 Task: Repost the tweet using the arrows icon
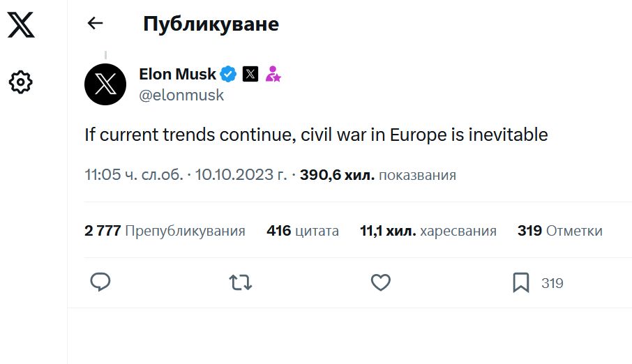click(241, 282)
